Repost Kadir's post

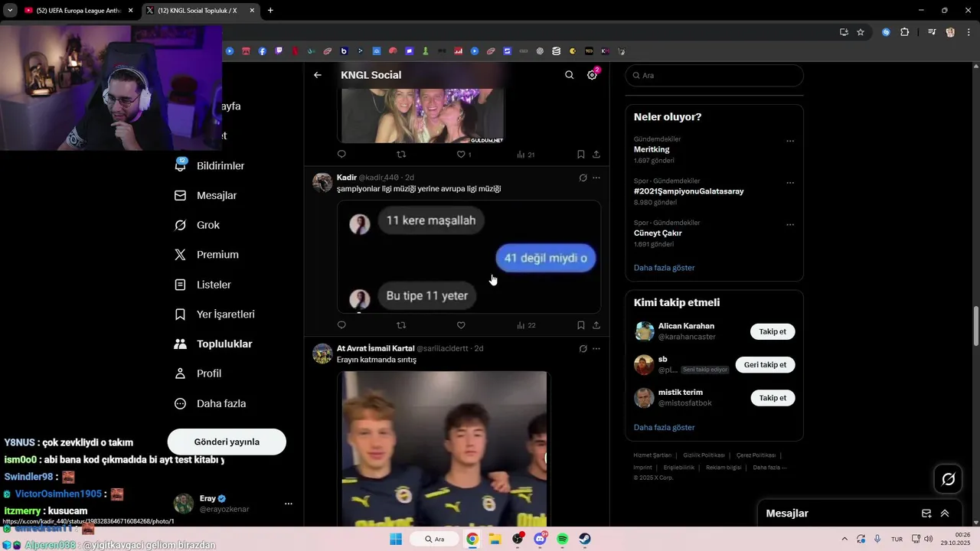click(401, 325)
